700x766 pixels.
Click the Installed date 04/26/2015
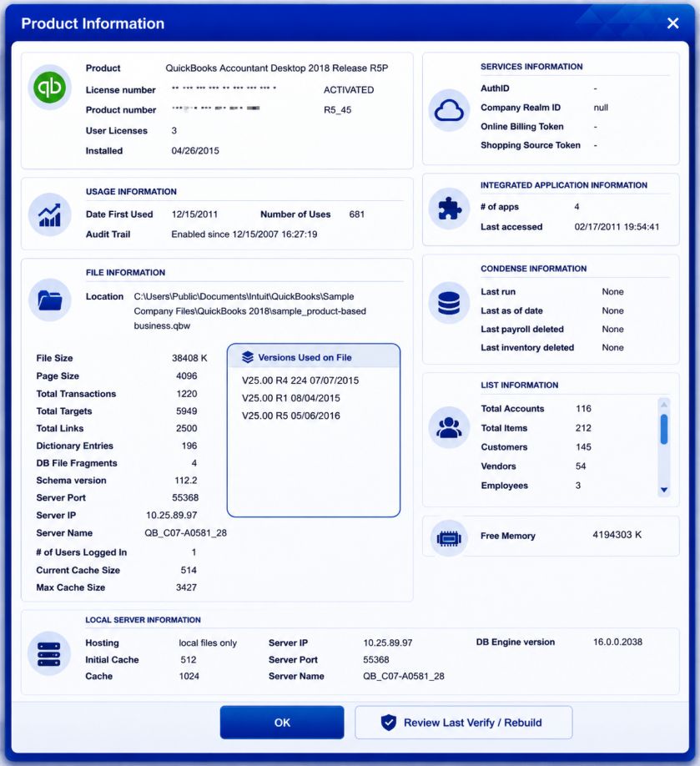(x=195, y=151)
